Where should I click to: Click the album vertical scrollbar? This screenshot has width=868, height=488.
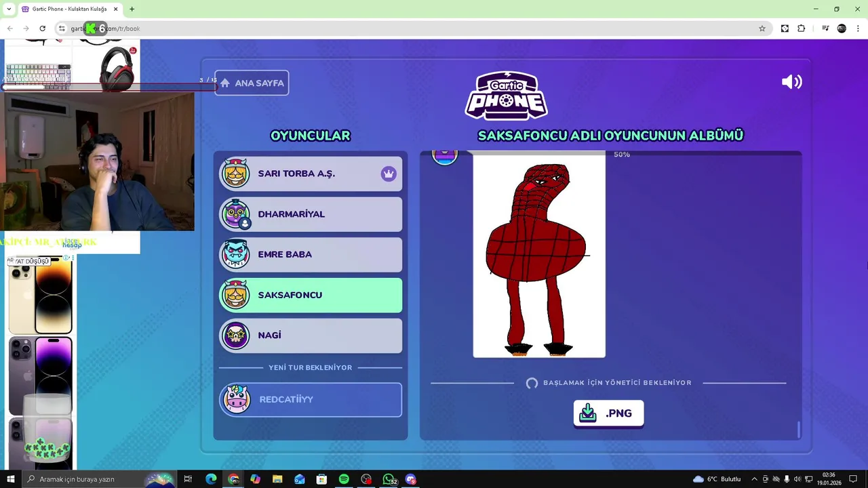coord(799,430)
